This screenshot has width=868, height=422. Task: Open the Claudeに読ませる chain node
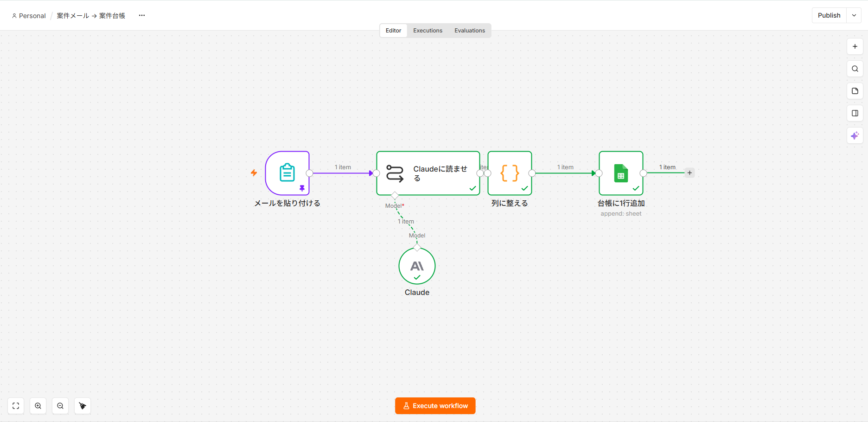pos(428,173)
